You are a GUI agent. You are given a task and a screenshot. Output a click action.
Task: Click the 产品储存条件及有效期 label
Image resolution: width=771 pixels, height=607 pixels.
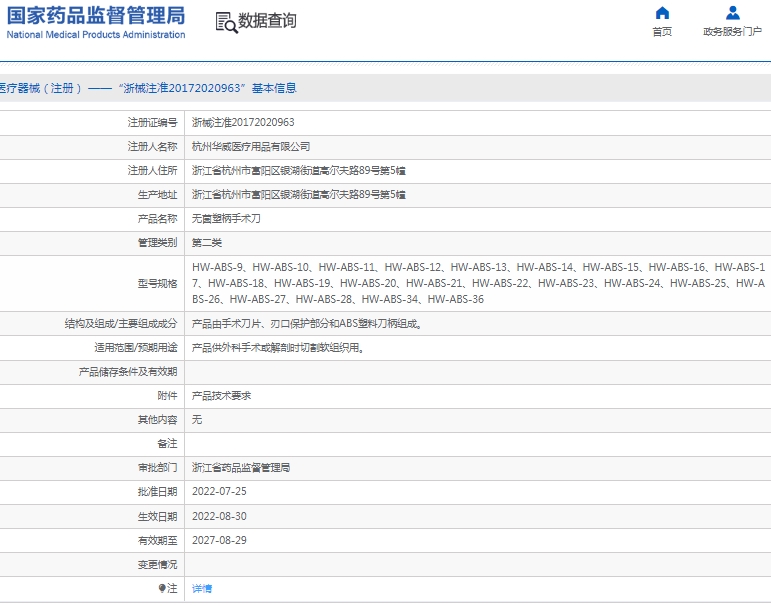[x=128, y=372]
